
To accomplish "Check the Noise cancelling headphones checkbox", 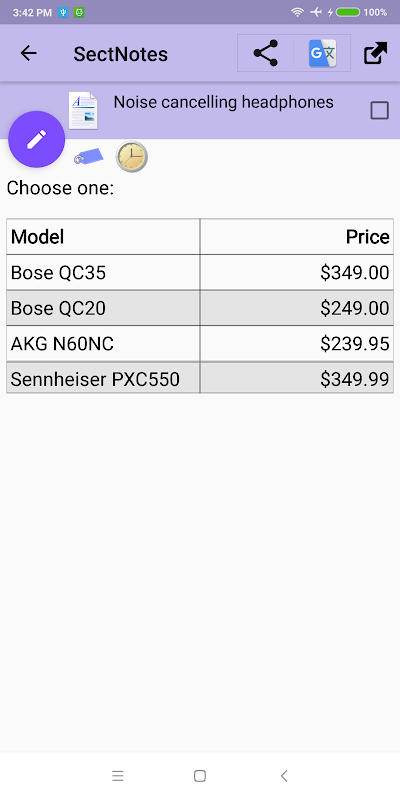I will pyautogui.click(x=379, y=110).
